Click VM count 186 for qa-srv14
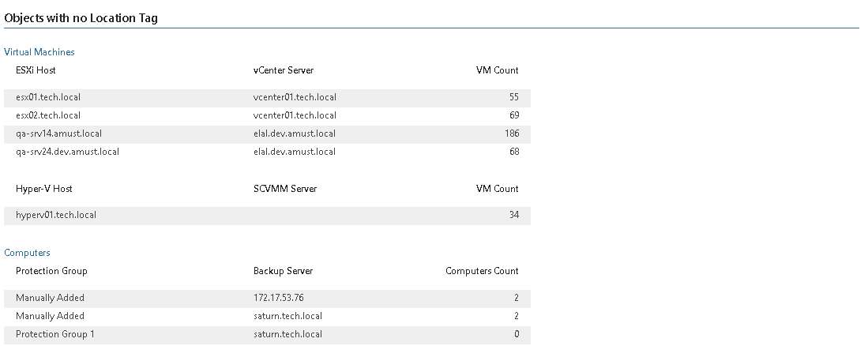The height and width of the screenshot is (346, 868). click(512, 134)
